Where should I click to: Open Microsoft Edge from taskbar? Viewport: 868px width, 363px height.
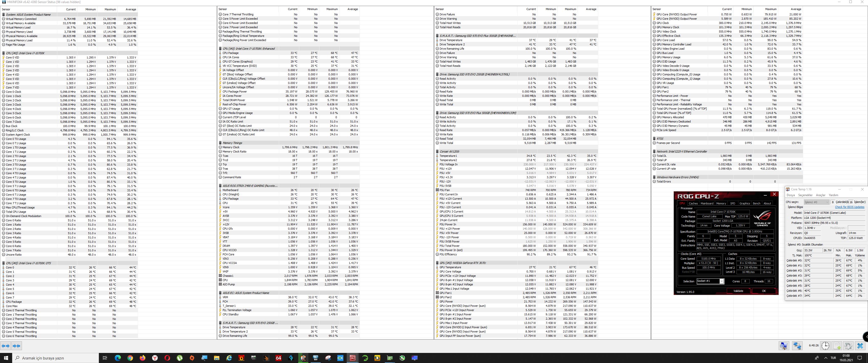(118, 358)
